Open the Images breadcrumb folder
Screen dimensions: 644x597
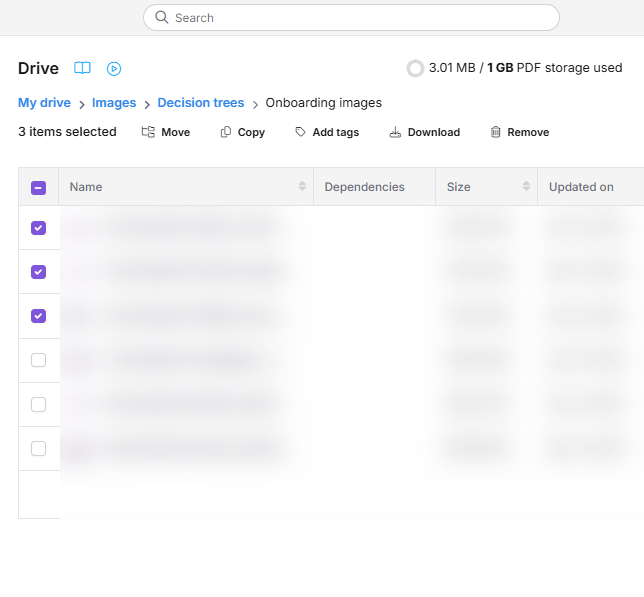(x=114, y=103)
